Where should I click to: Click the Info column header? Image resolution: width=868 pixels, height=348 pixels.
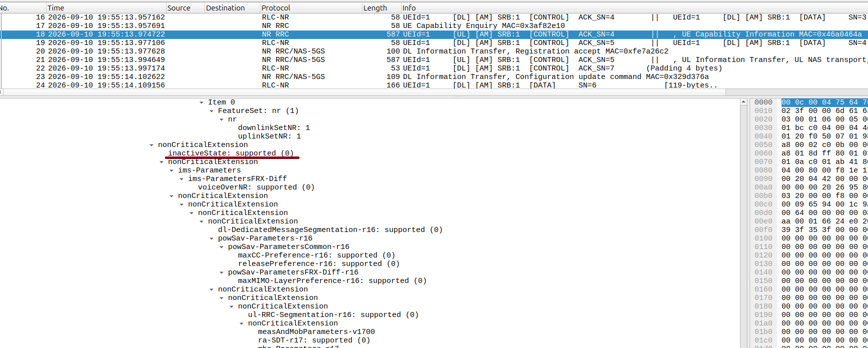[x=634, y=8]
